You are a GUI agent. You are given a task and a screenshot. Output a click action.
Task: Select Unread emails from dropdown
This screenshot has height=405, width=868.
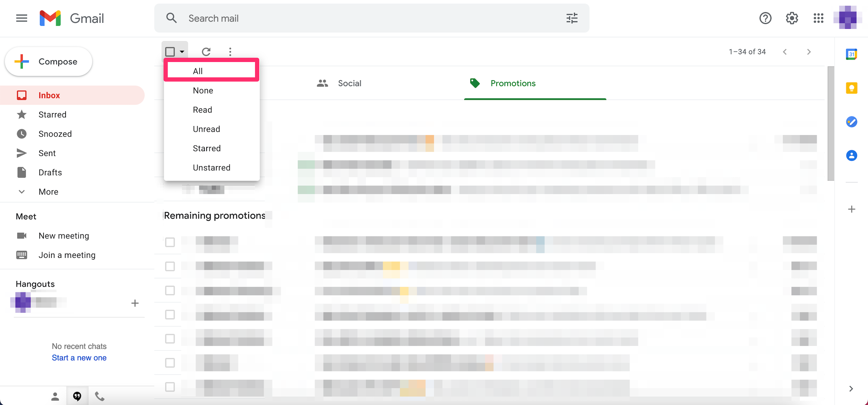(x=207, y=129)
